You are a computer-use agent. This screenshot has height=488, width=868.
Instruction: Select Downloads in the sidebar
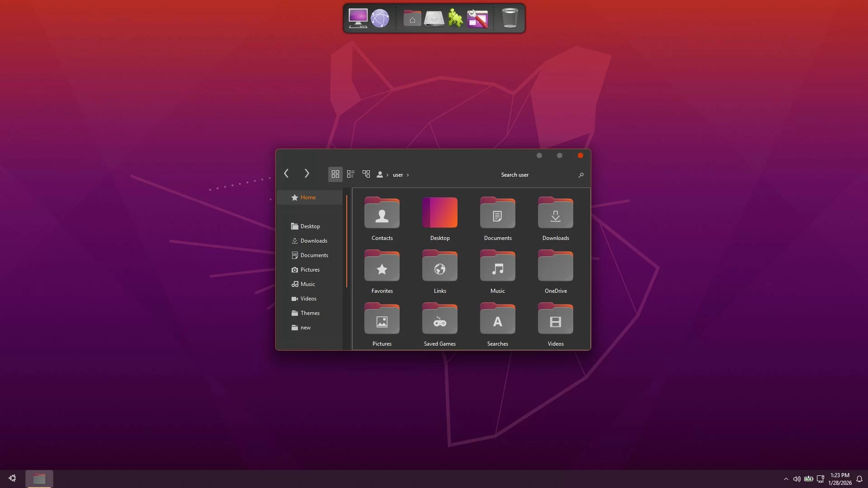coord(313,241)
